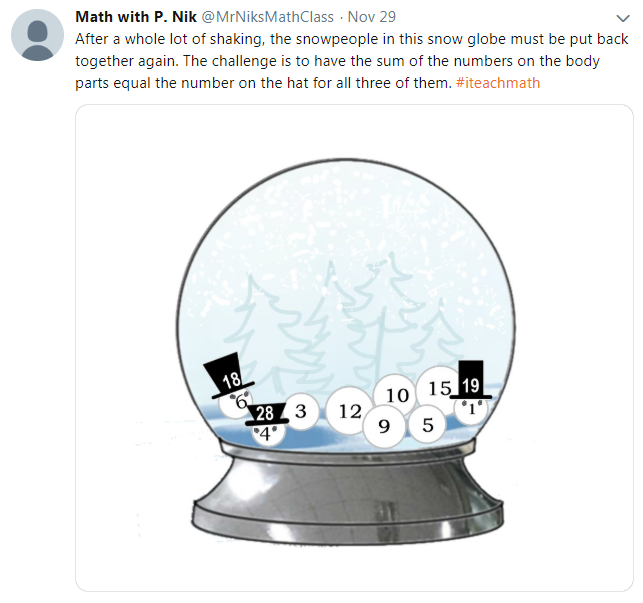
Task: Click the snowman head numbered 6
Action: tap(237, 404)
